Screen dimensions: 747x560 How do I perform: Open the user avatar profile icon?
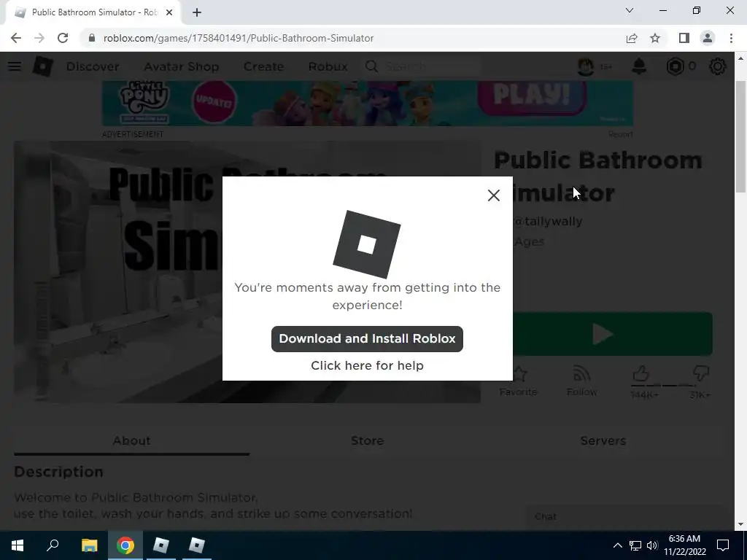586,66
